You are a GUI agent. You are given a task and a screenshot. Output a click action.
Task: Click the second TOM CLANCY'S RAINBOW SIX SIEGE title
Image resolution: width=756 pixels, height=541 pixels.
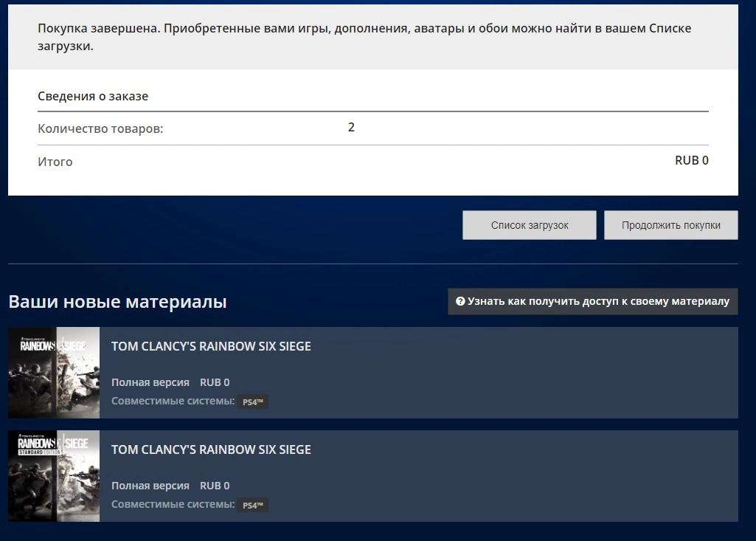pos(211,449)
